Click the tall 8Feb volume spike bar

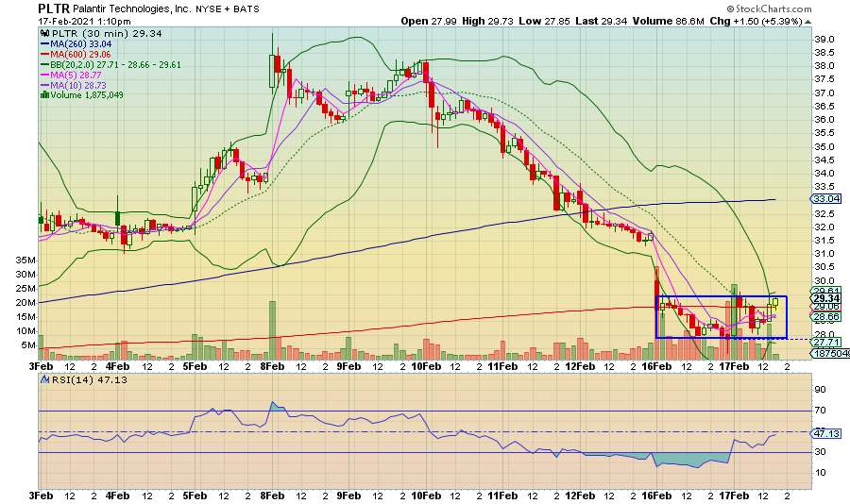click(x=272, y=330)
